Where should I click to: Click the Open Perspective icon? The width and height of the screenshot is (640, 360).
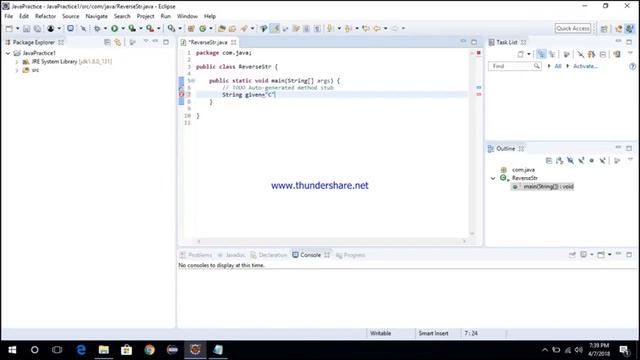click(604, 29)
